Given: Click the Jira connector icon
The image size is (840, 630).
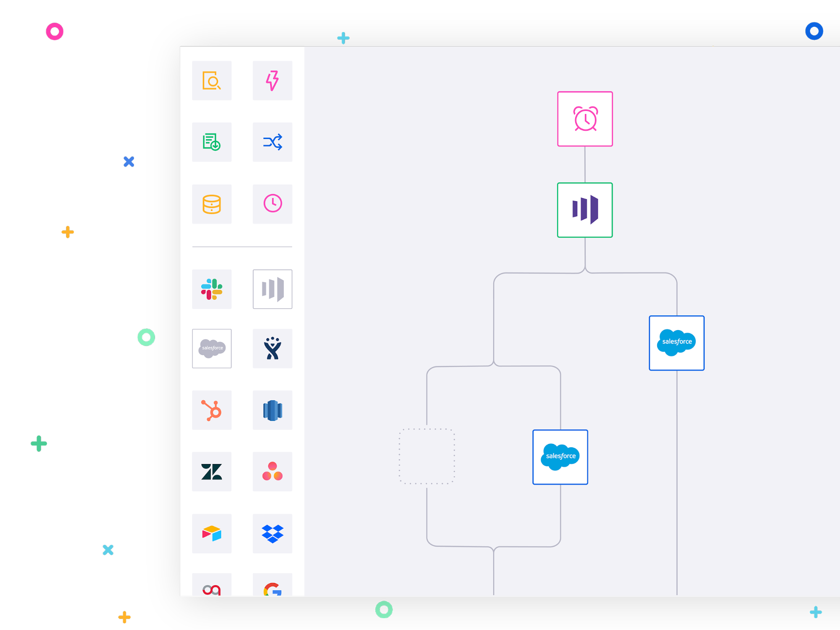Looking at the screenshot, I should tap(272, 349).
